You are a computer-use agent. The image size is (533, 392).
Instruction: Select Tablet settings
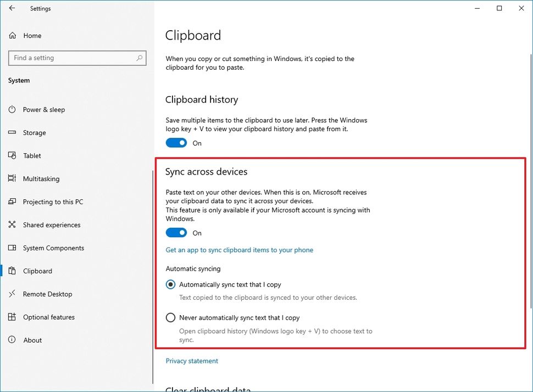coord(32,155)
